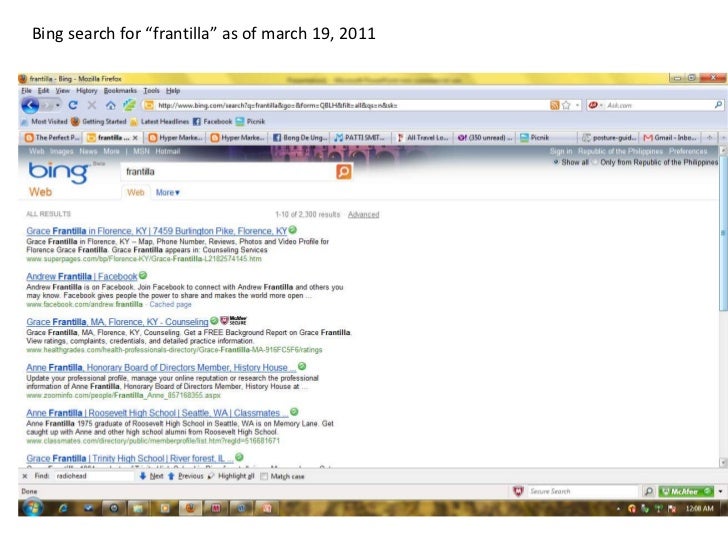Click the green safety check beside Classmates result
This screenshot has width=728, height=546.
[x=294, y=412]
